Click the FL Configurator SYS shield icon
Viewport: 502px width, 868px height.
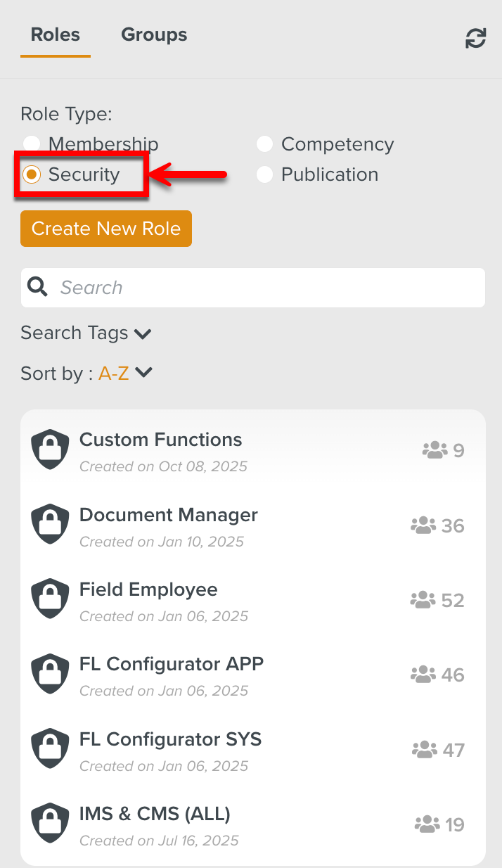pos(51,749)
